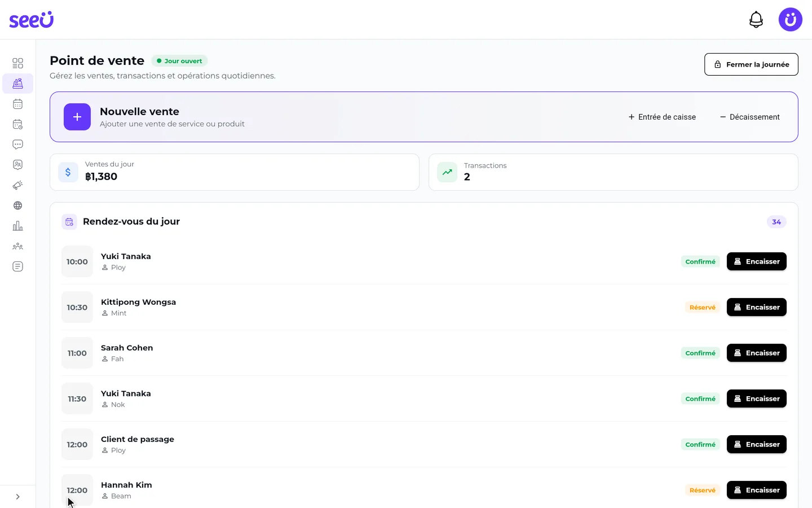Click the Nouvelle vente title
Image resolution: width=812 pixels, height=508 pixels.
point(139,112)
